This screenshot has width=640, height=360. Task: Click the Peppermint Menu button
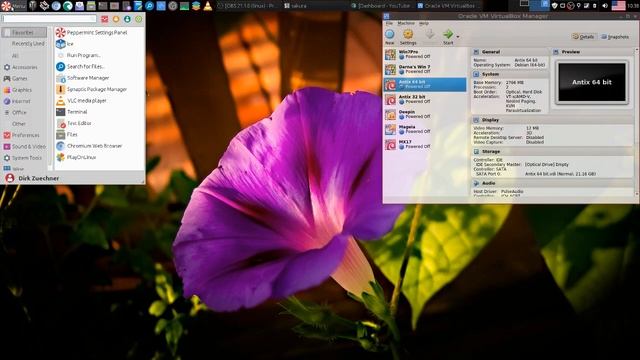coord(13,6)
